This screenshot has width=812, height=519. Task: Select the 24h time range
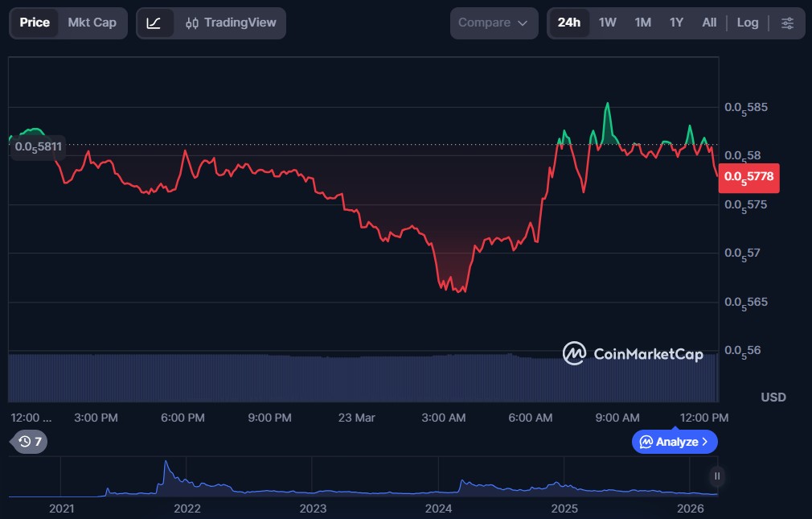coord(568,23)
